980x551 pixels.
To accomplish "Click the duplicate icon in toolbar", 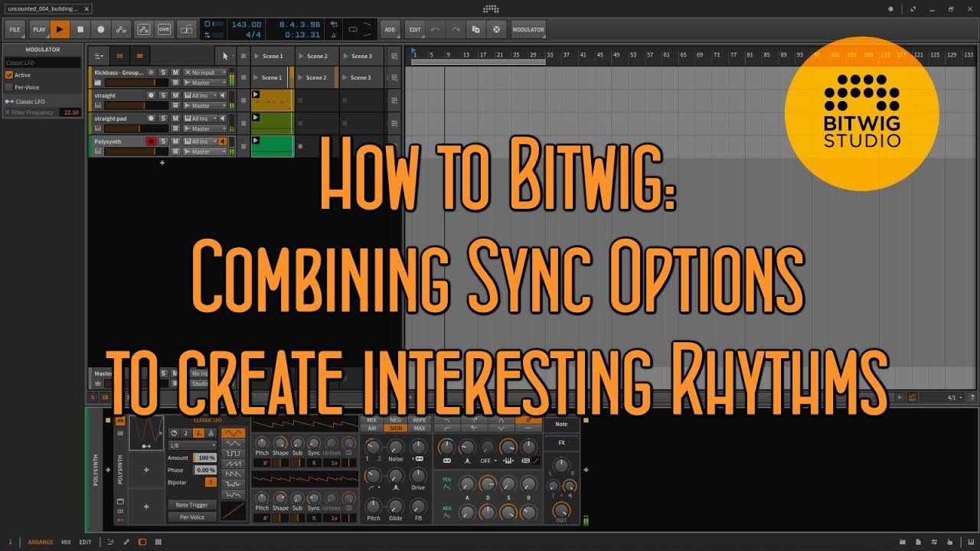I will 476,29.
